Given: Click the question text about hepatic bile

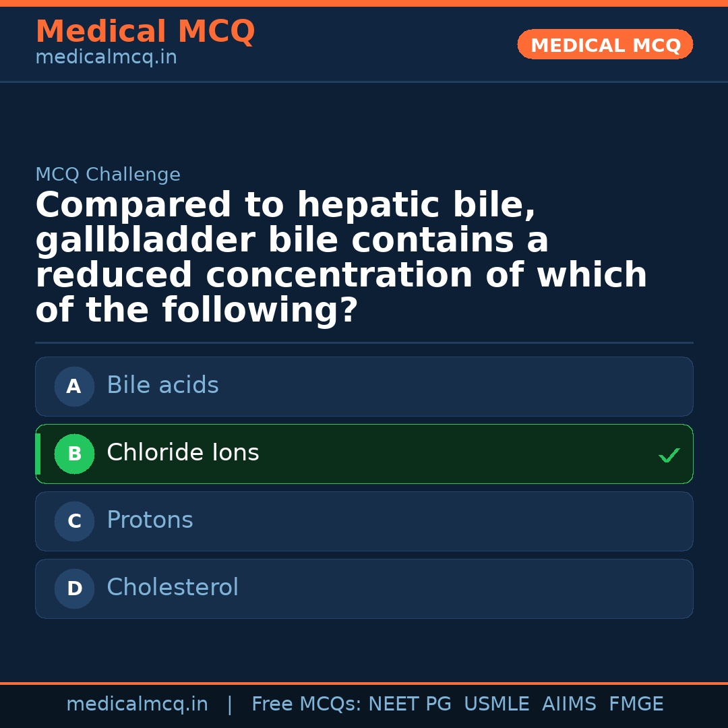Looking at the screenshot, I should pyautogui.click(x=340, y=257).
